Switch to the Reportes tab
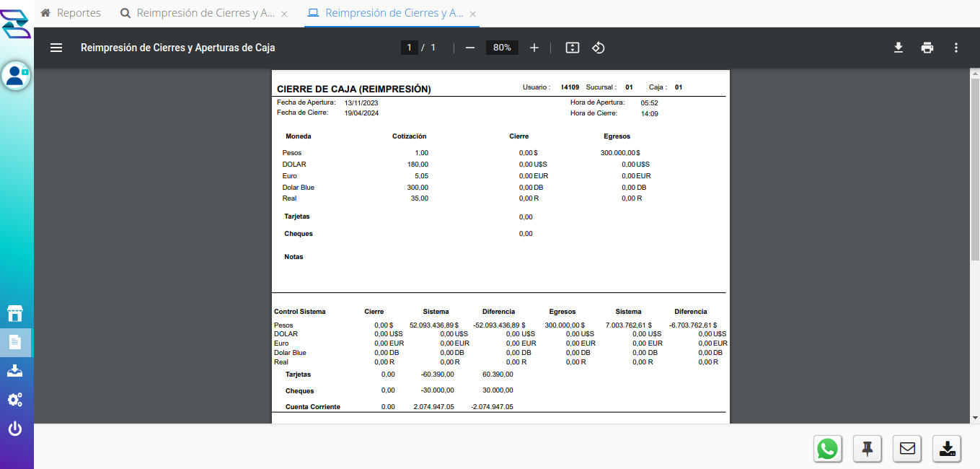Viewport: 980px width, 469px height. (x=71, y=13)
